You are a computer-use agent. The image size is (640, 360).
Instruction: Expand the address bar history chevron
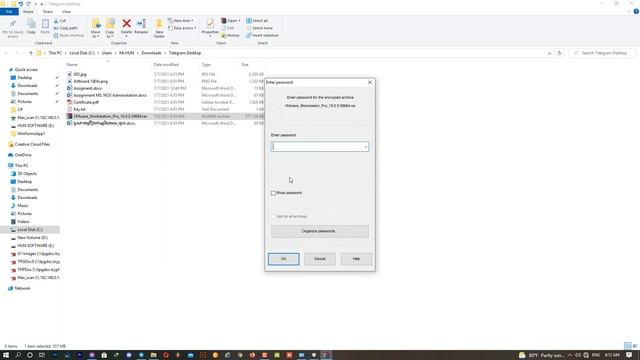[549, 53]
